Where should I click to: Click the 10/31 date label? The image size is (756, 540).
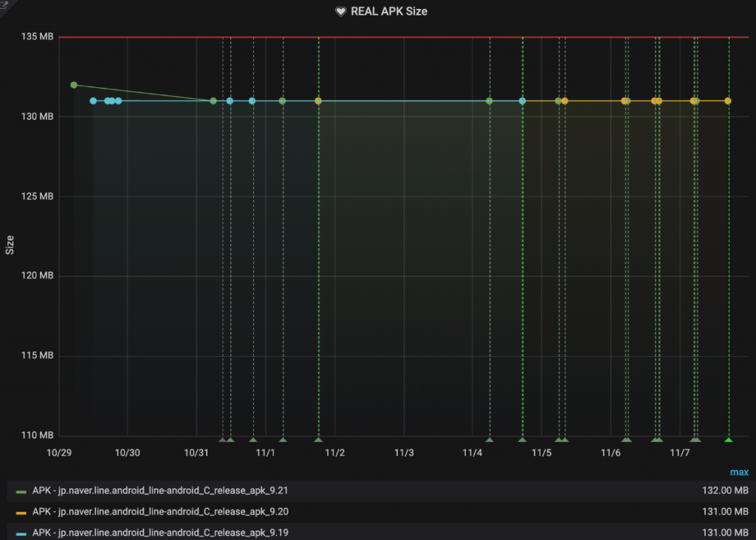pos(196,453)
